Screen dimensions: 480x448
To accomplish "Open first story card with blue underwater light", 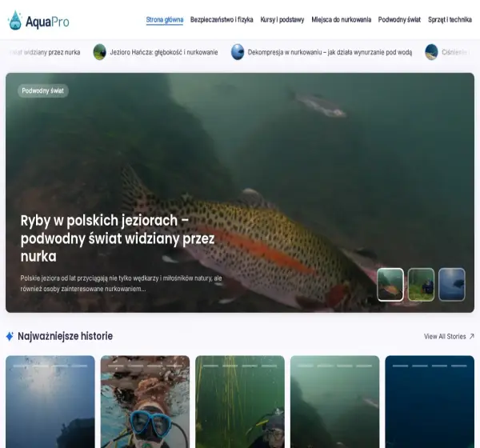I will click(50, 402).
